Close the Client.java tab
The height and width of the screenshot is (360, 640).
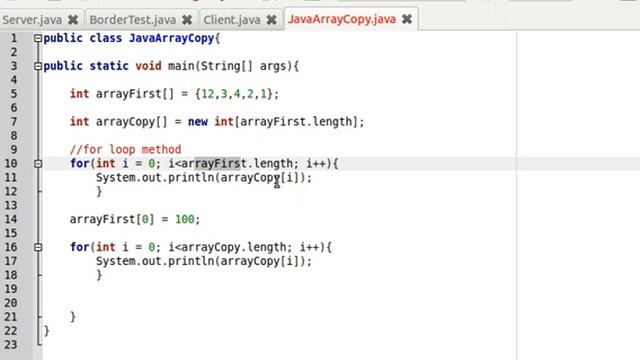(x=271, y=20)
